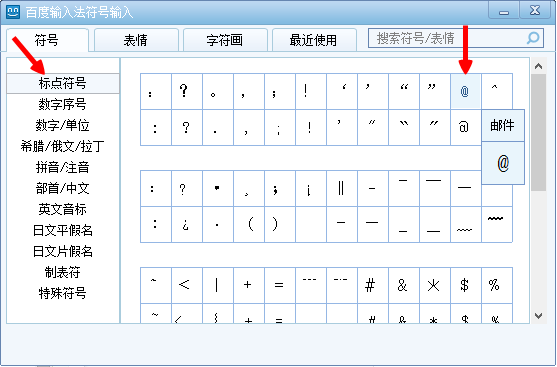Choose the 拼音/注音 category
Viewport: 557px width, 367px height.
click(63, 167)
